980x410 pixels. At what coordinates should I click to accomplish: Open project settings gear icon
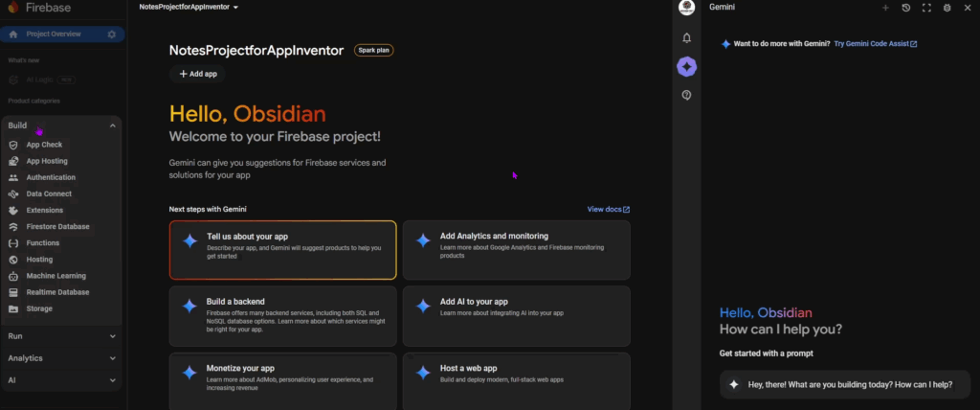coord(112,34)
